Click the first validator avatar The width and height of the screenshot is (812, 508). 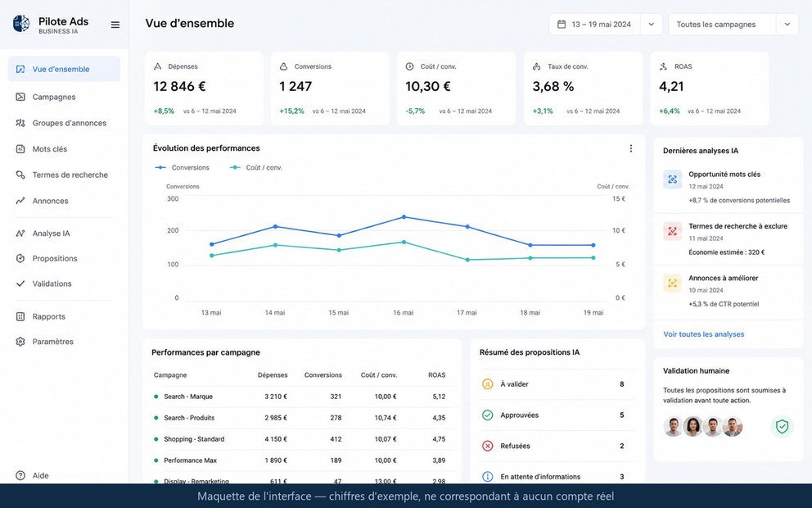[673, 427]
